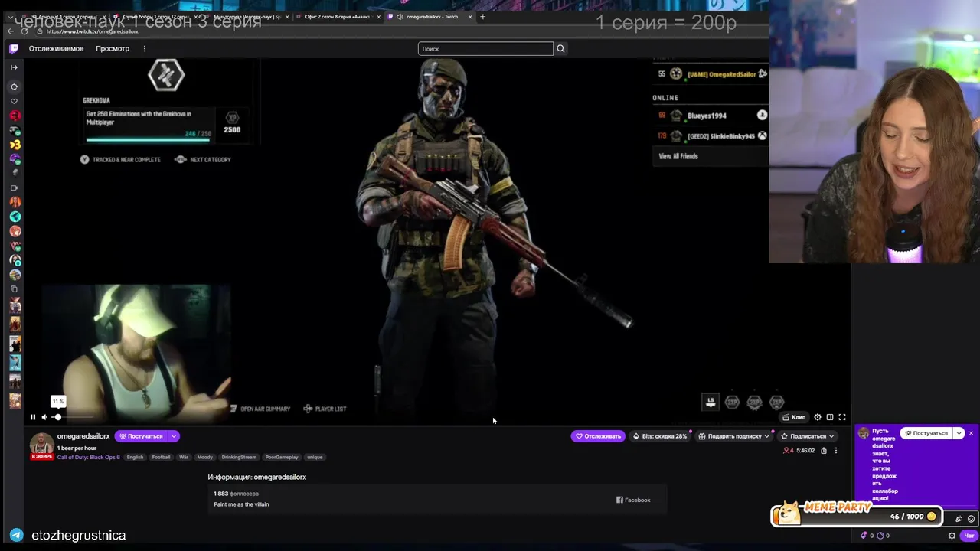The image size is (980, 551).
Task: Switch to the Офис 2 сезон 8 серия tab
Action: pos(337,17)
